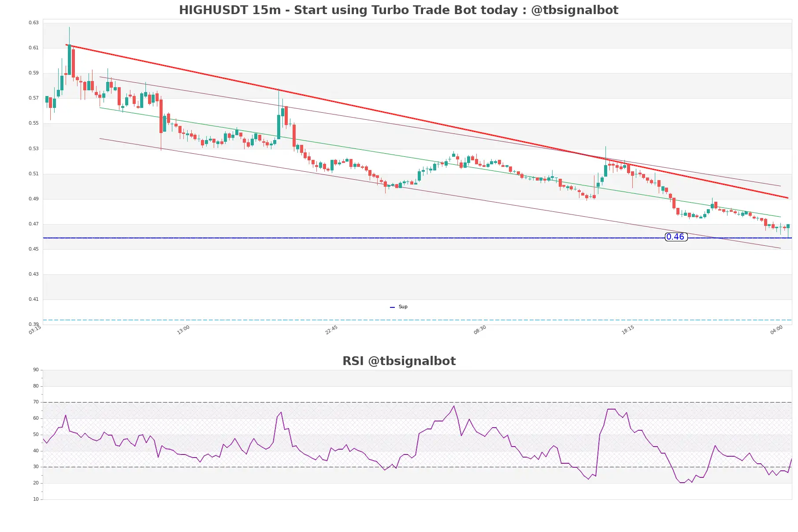798x532 pixels.
Task: Click the RSI 70 axis label
Action: tap(36, 402)
